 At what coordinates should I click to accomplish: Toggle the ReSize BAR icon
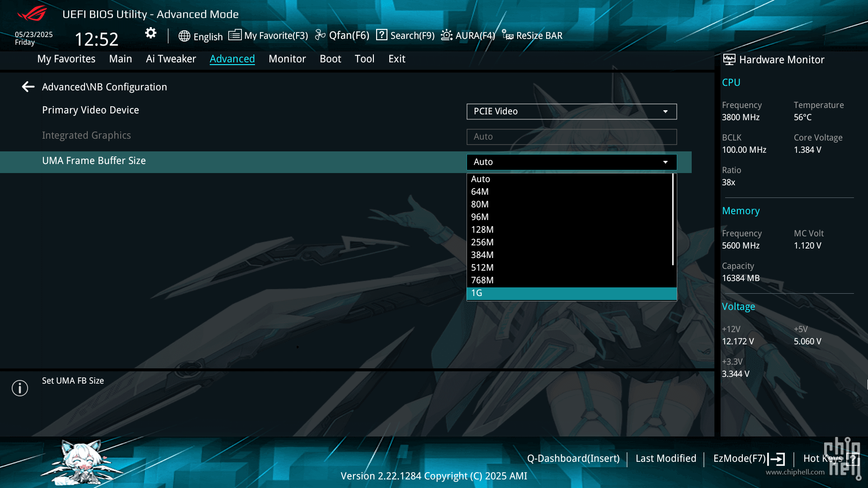click(508, 35)
